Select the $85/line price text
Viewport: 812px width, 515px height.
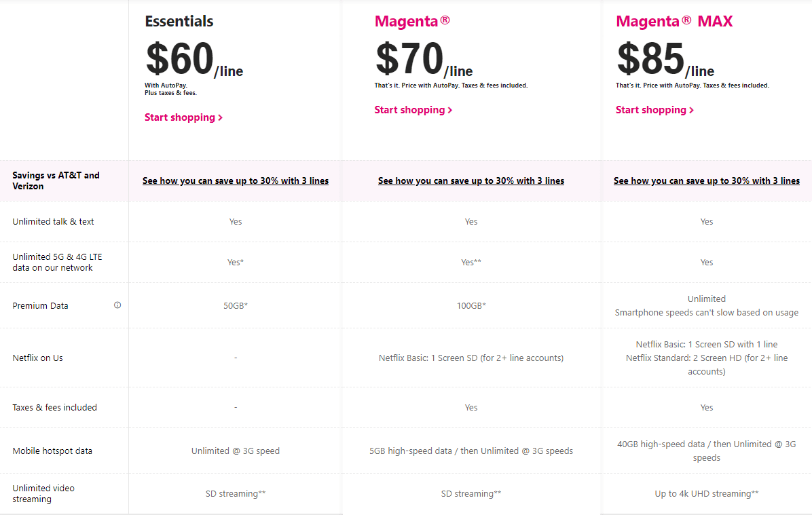[665, 61]
